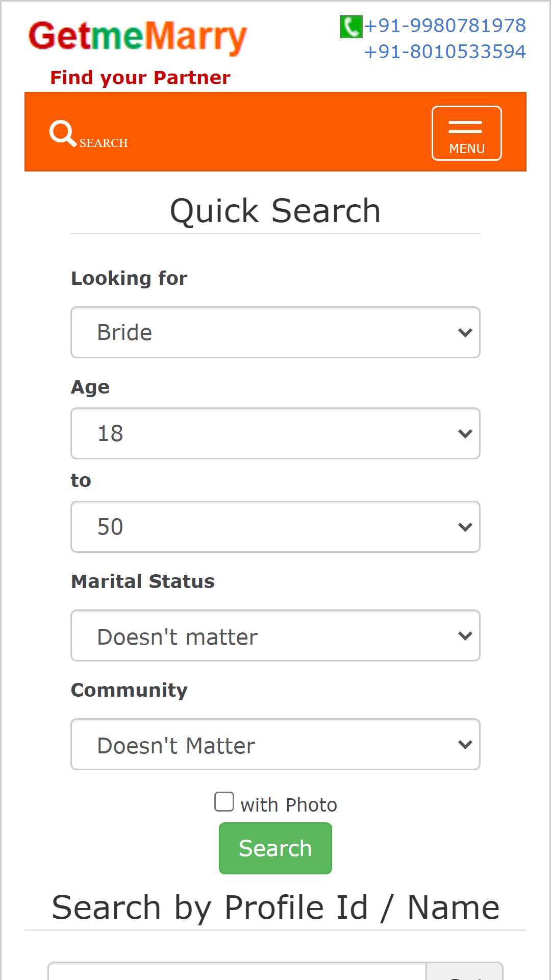Image resolution: width=551 pixels, height=980 pixels.
Task: Call phone number +91-9980781978
Action: [445, 26]
